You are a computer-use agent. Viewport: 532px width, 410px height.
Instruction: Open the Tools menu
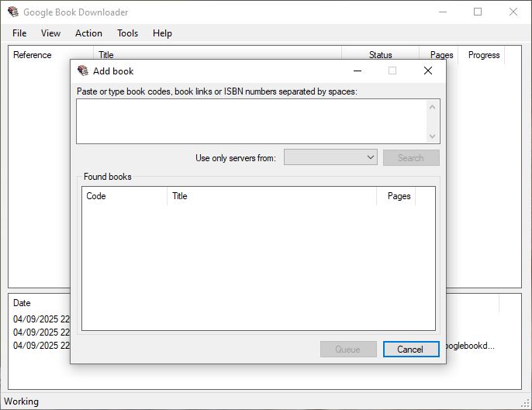click(x=127, y=33)
